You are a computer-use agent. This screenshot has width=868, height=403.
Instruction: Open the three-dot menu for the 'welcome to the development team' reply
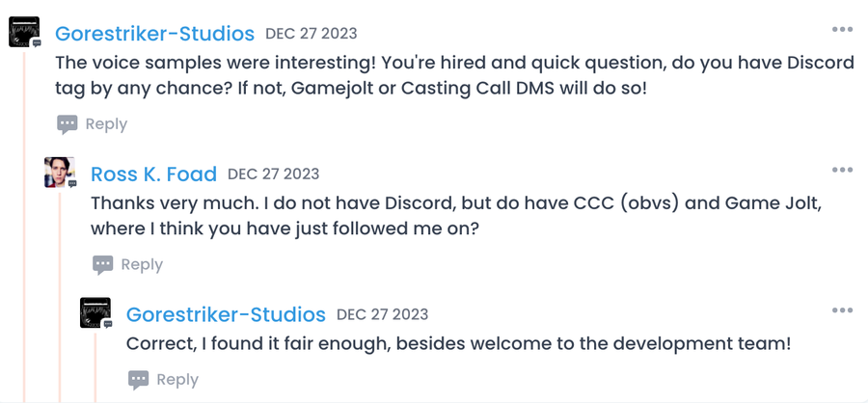coord(842,310)
